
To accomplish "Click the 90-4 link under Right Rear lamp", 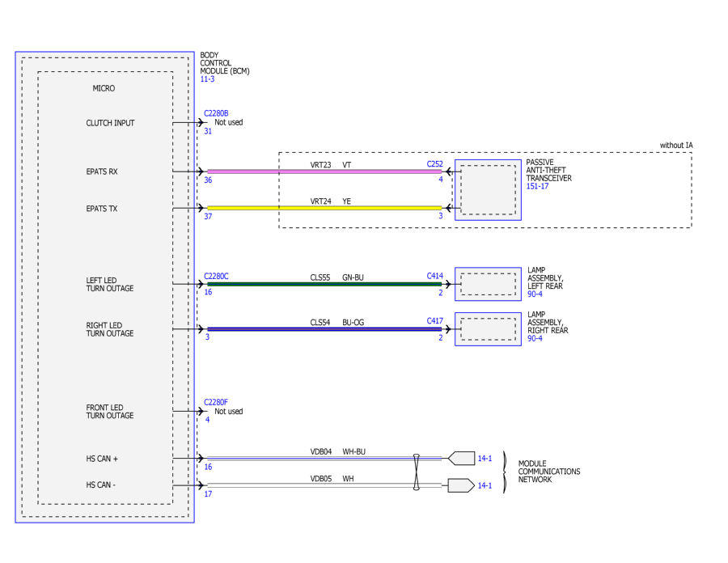I will coord(535,338).
